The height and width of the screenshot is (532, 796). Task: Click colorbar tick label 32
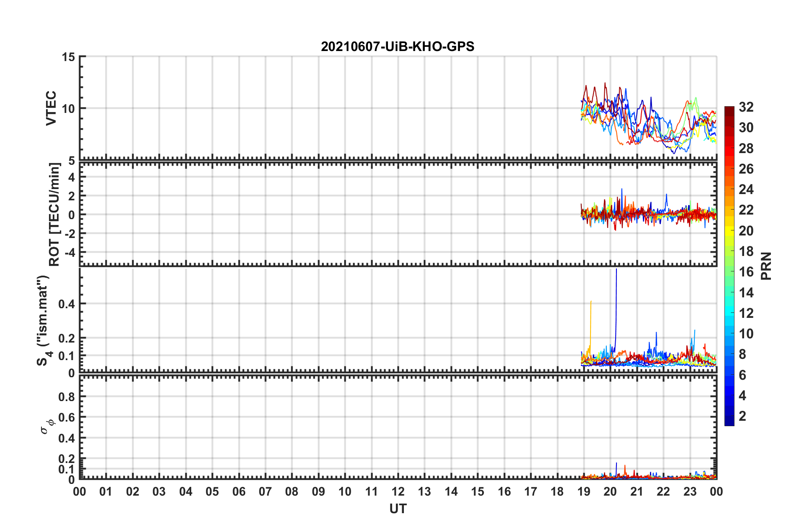[746, 107]
